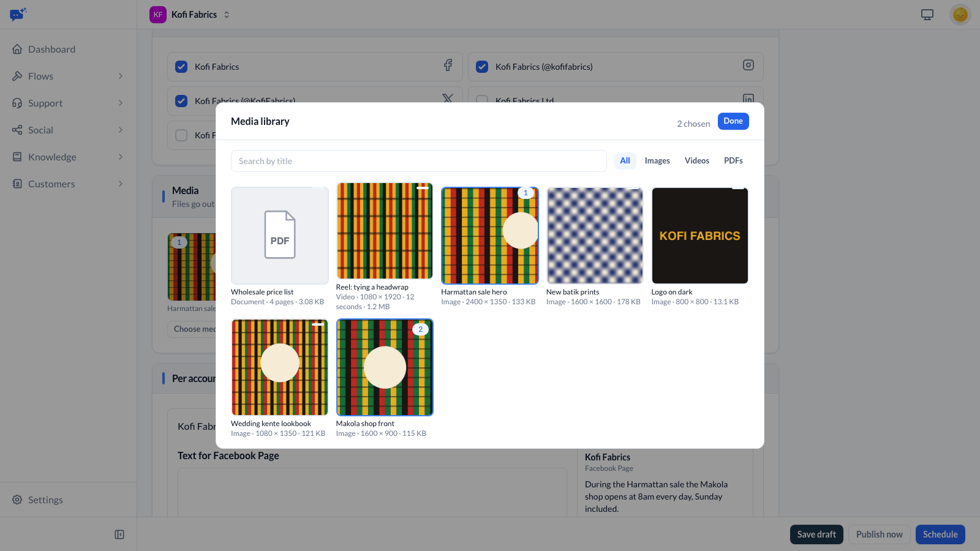Click Save draft button
Viewport: 980px width, 551px height.
tap(816, 534)
